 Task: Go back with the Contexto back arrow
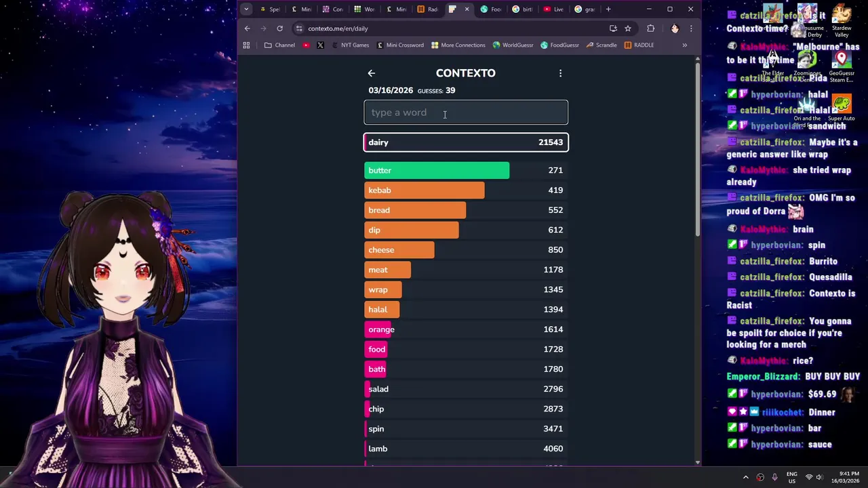[371, 73]
